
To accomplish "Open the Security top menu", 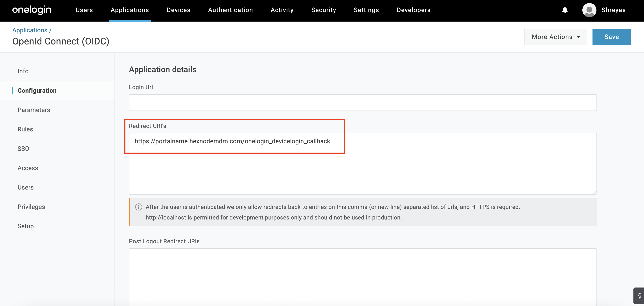I will [324, 10].
